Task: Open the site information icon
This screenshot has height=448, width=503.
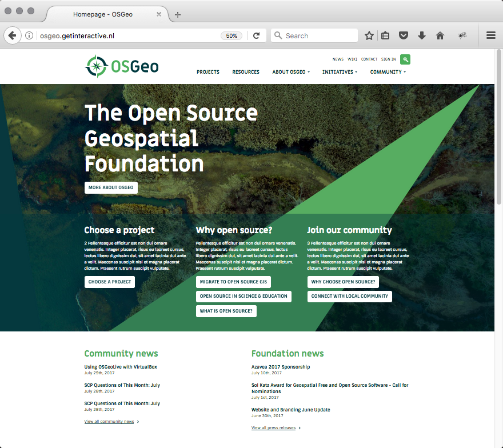Action: tap(29, 35)
